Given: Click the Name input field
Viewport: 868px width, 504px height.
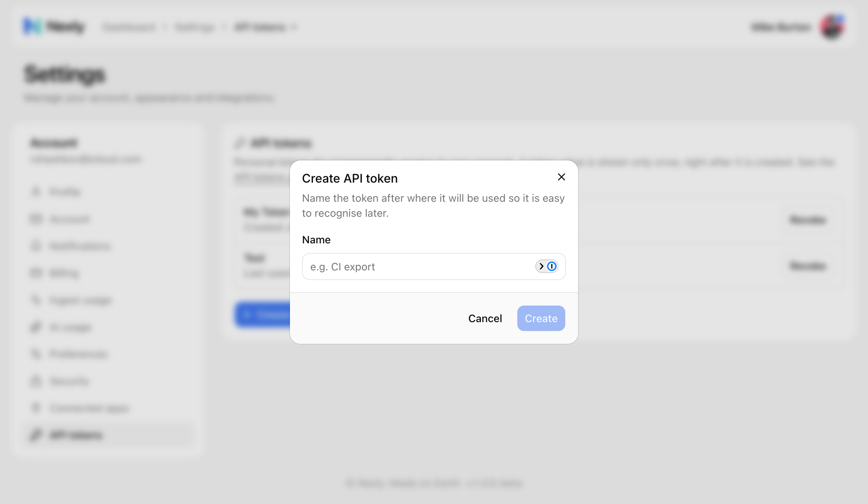Looking at the screenshot, I should pos(434,267).
